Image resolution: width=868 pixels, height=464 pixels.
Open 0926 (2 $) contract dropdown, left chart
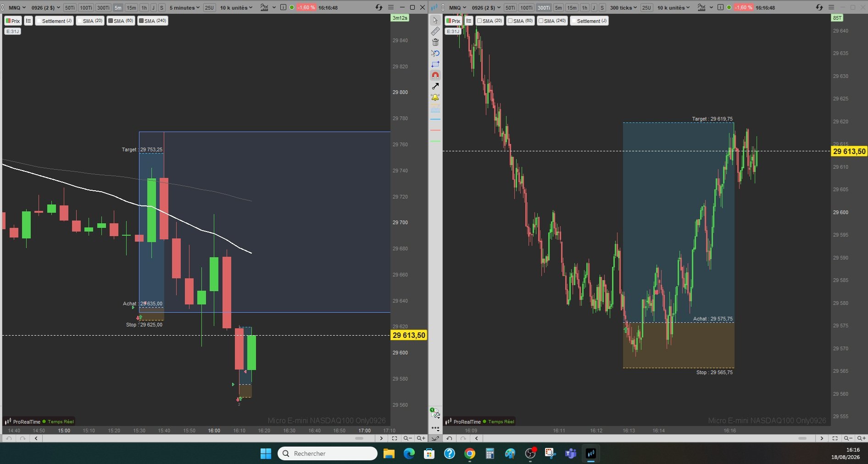[x=45, y=7]
